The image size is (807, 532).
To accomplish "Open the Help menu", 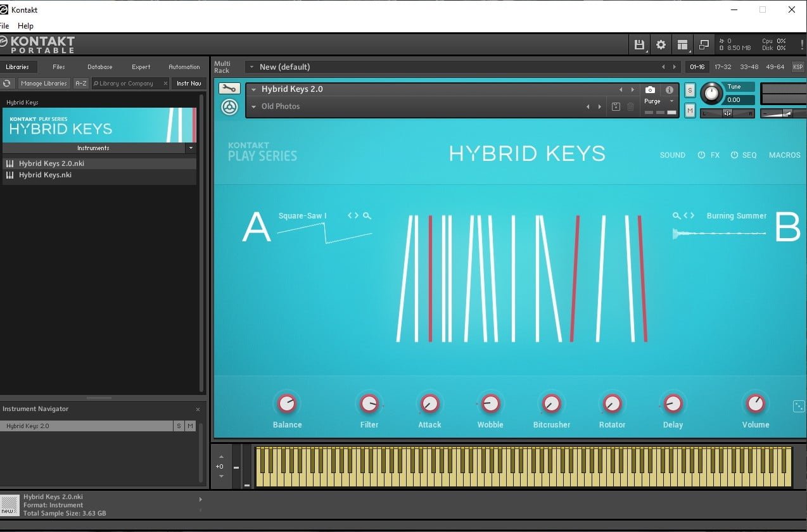I will (25, 26).
